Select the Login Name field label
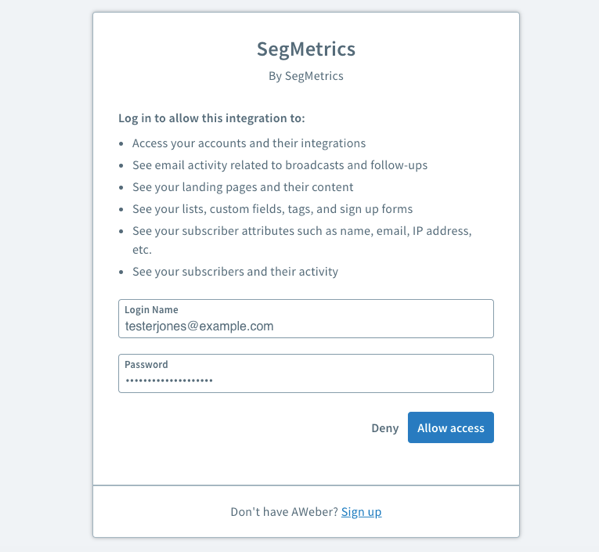 tap(151, 310)
